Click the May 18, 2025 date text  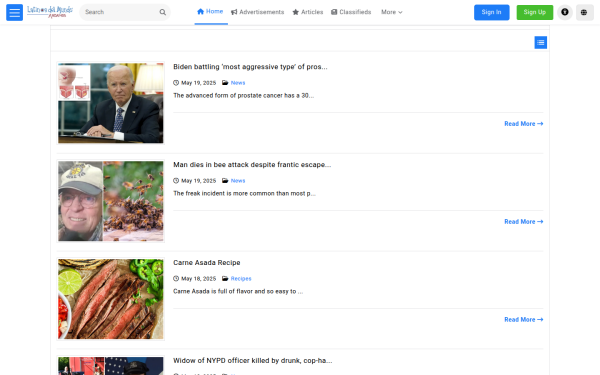tap(198, 279)
